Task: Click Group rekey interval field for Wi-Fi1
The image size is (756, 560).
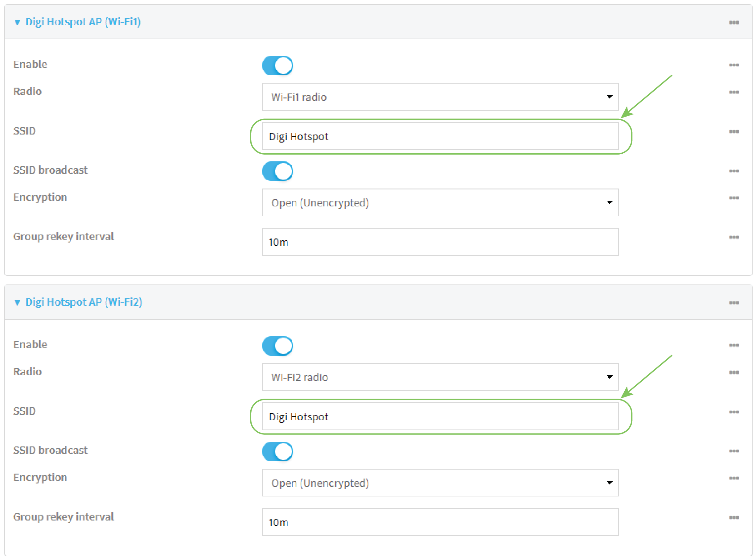Action: (x=440, y=242)
